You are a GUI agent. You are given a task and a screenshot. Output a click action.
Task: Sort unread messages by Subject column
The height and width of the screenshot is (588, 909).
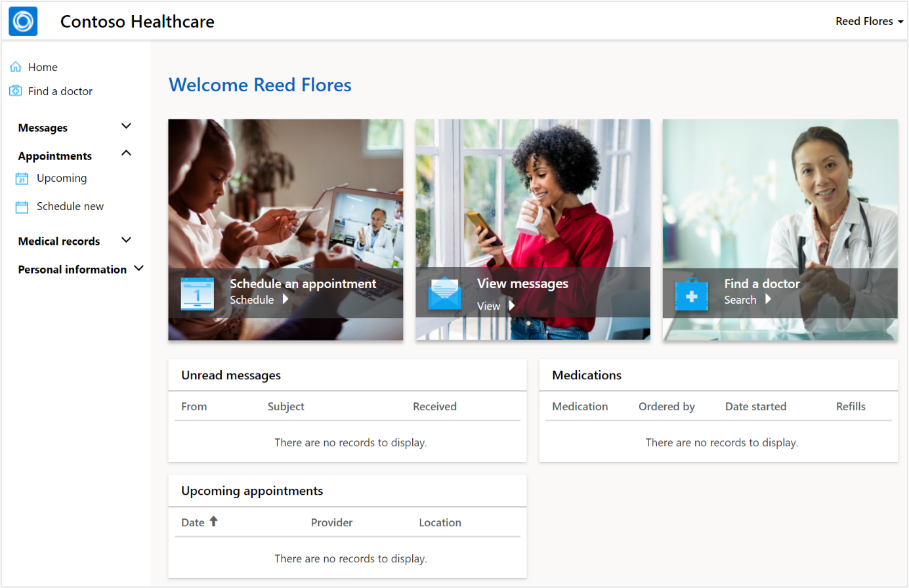(285, 407)
